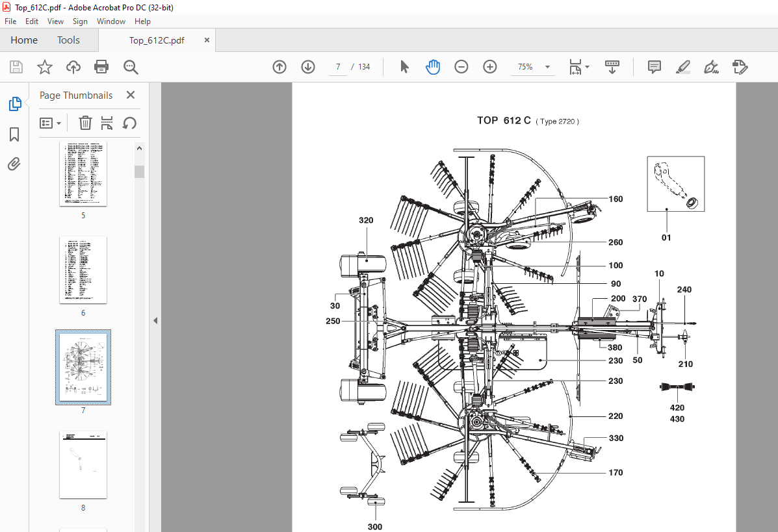Close the Page Thumbnails panel

[x=131, y=95]
